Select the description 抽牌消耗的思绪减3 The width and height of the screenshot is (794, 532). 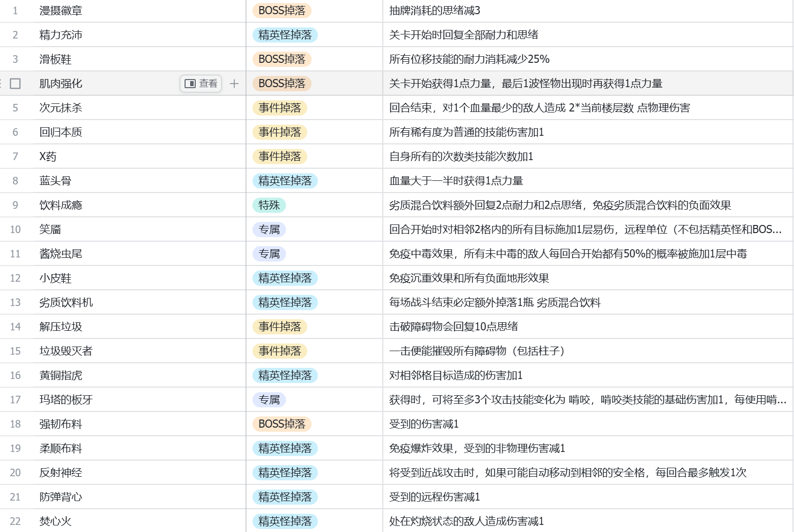pos(435,11)
